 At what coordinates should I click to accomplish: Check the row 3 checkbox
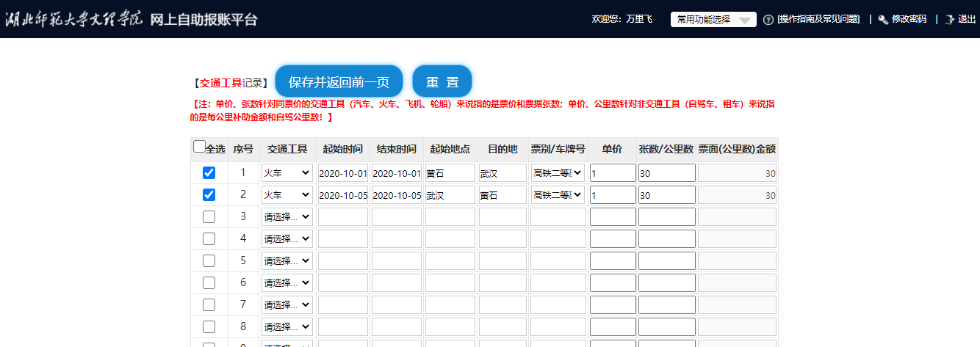pyautogui.click(x=209, y=217)
